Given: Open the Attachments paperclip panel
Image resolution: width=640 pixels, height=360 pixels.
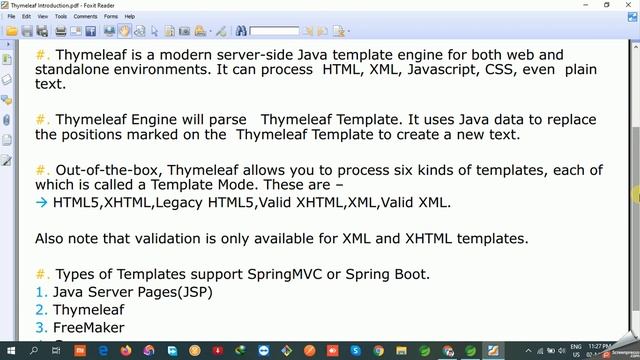Looking at the screenshot, I should point(7,120).
